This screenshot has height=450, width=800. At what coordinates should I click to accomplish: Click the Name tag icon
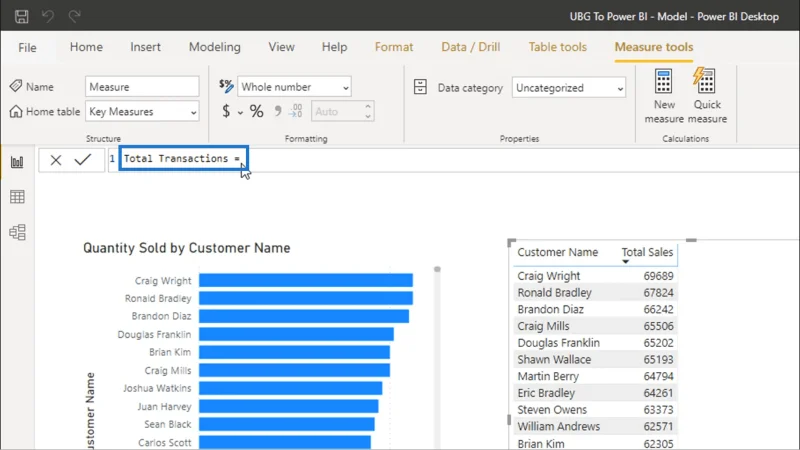coord(16,86)
